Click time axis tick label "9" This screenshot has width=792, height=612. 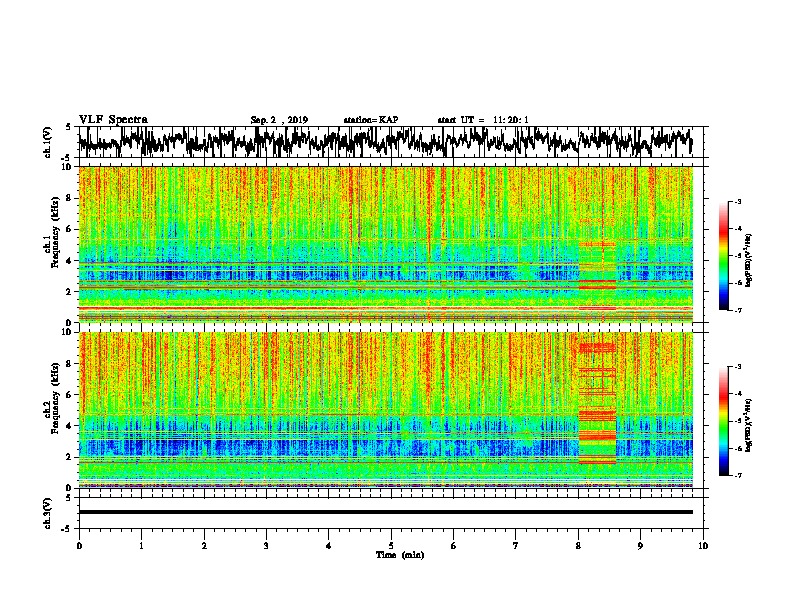tap(640, 546)
